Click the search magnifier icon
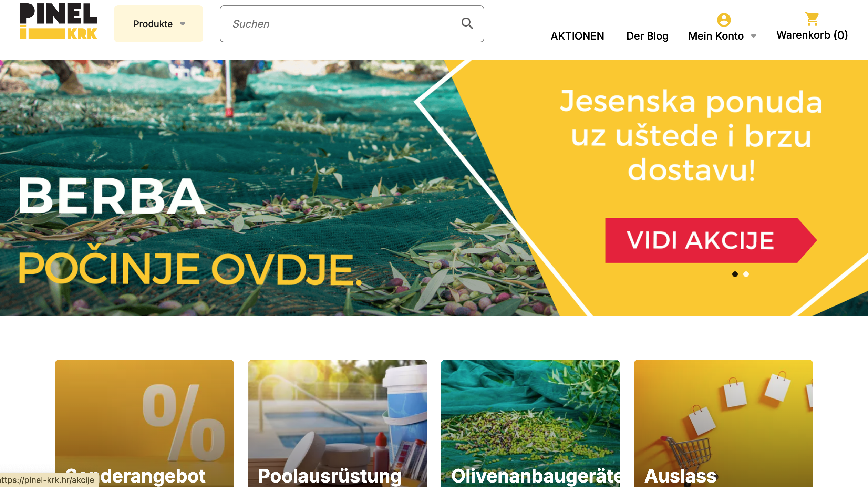 pyautogui.click(x=467, y=23)
